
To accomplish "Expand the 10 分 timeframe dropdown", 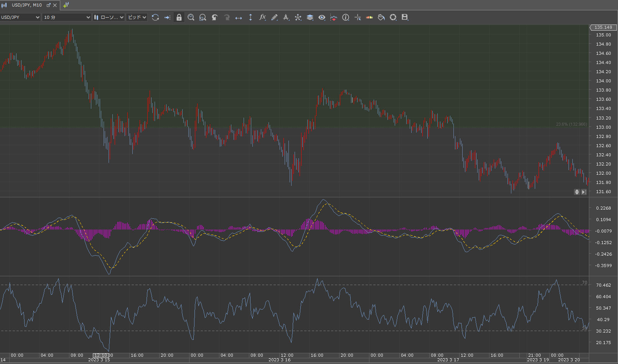I will 67,17.
